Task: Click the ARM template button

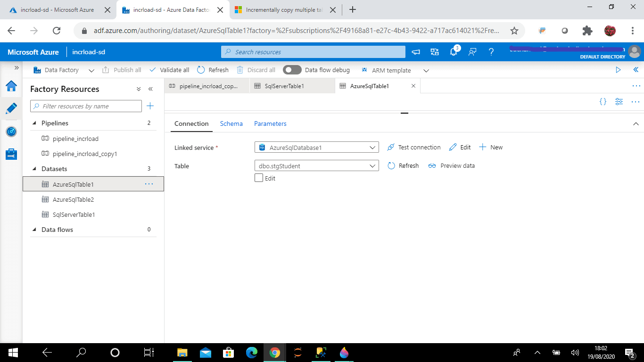Action: pyautogui.click(x=386, y=70)
